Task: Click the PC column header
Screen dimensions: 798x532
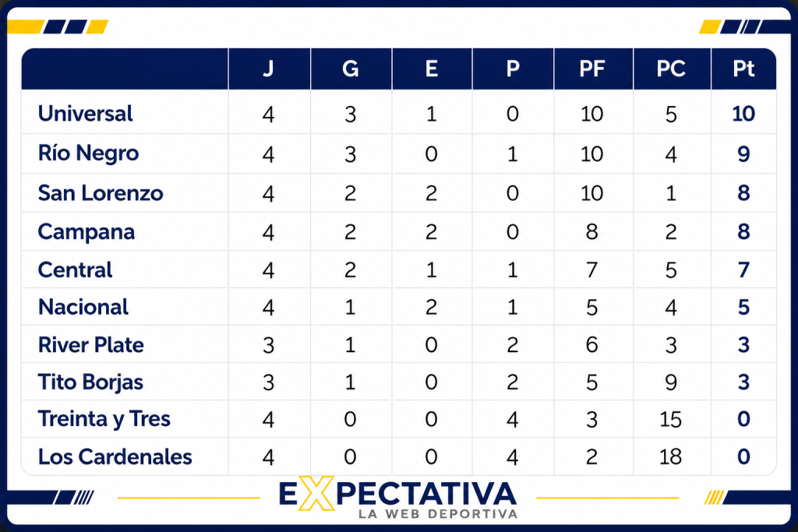Action: tap(671, 69)
